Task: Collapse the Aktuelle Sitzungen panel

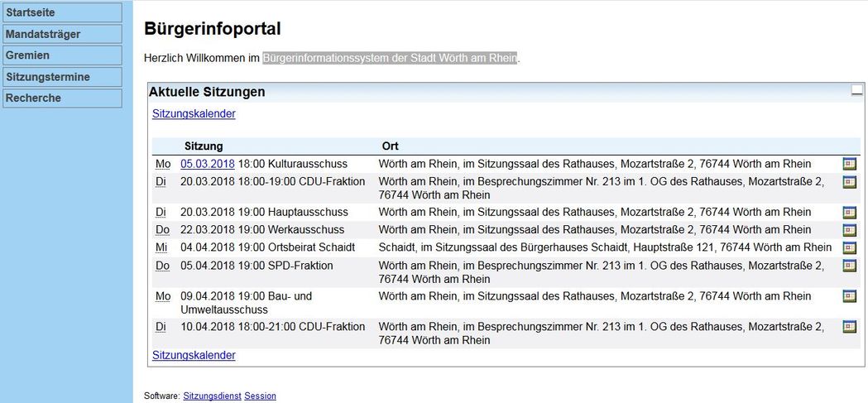Action: point(857,91)
